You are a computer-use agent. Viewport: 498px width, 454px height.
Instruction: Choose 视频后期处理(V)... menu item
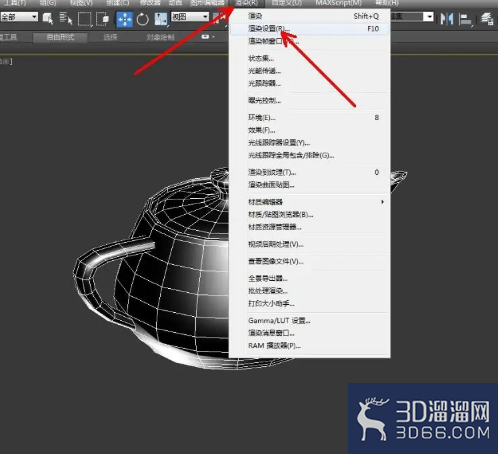[x=310, y=244]
